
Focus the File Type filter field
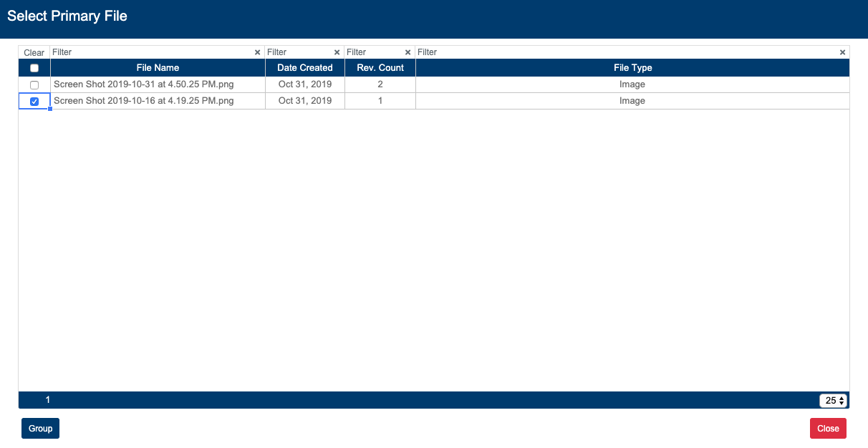click(x=627, y=52)
